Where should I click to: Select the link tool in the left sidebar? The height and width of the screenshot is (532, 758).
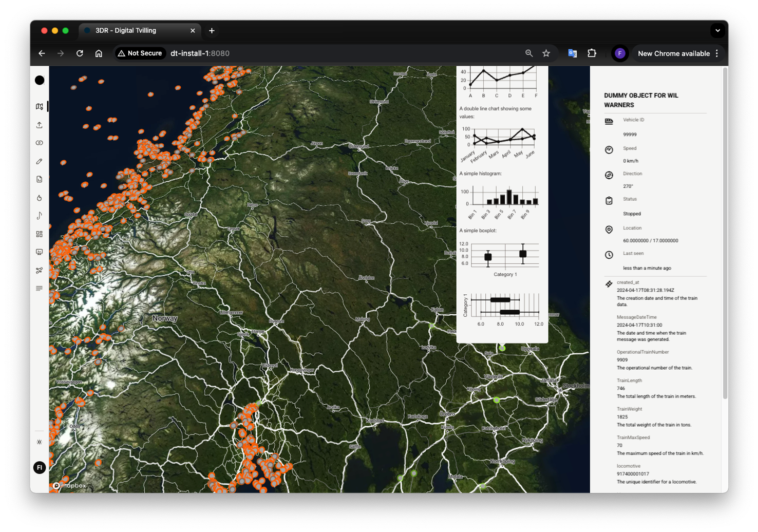[39, 143]
